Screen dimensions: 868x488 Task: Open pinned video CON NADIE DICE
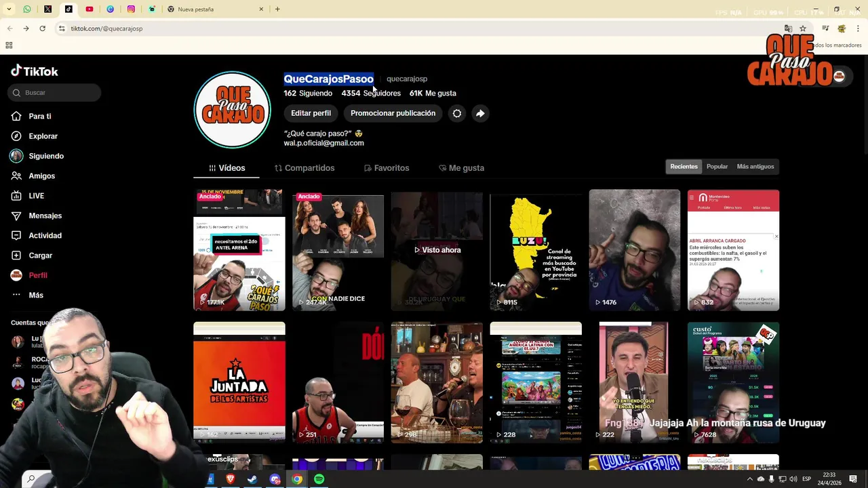338,250
